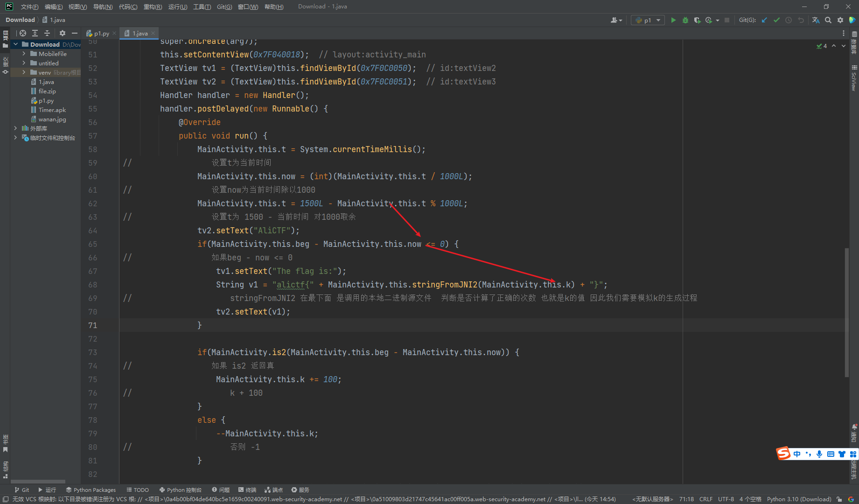Open IDE settings gear in toolbar

[x=840, y=20]
